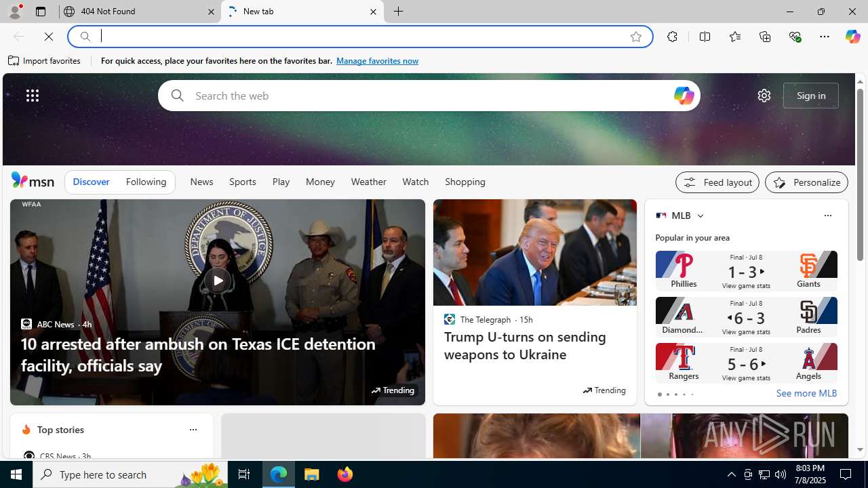The width and height of the screenshot is (868, 488).
Task: Show hidden tray icons
Action: coord(731,474)
